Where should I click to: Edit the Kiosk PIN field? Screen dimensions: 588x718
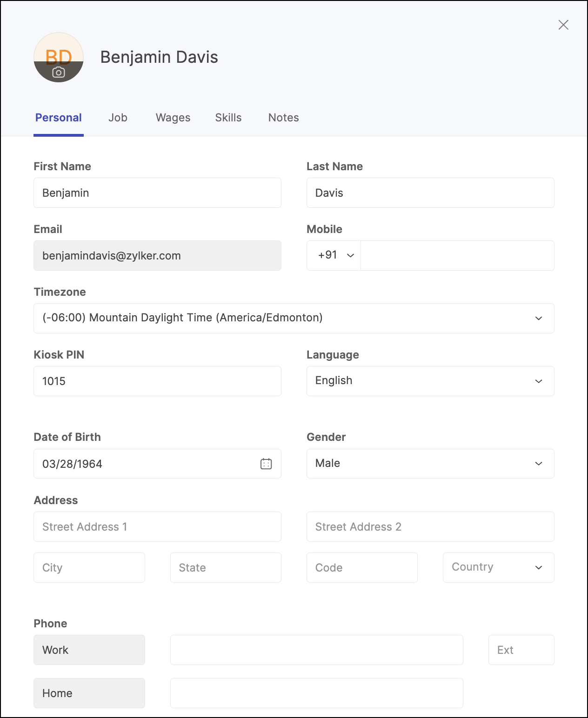click(x=157, y=381)
